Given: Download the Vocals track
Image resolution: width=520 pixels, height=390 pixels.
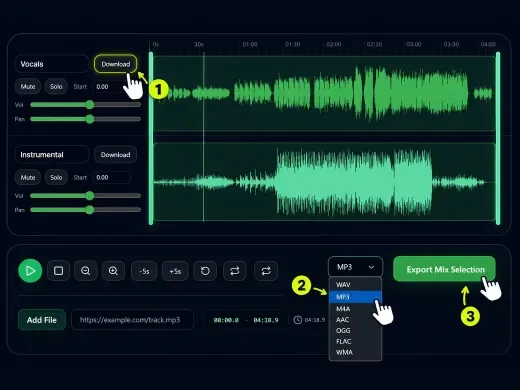Looking at the screenshot, I should [116, 64].
